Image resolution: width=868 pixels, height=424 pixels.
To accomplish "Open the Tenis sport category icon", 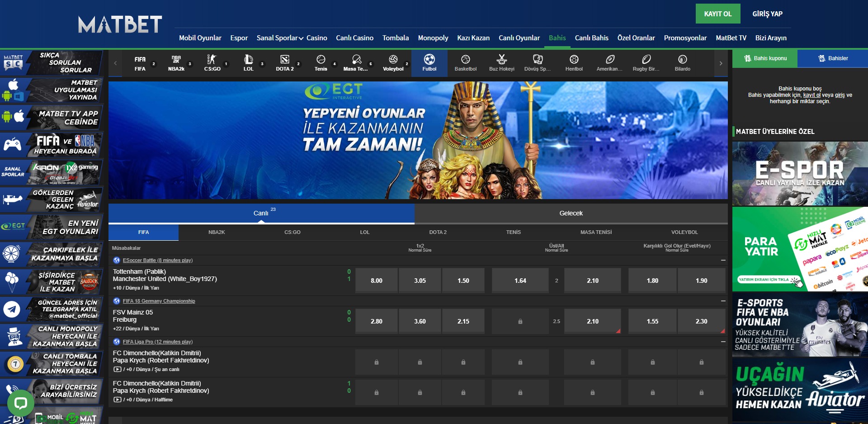I will tap(321, 63).
